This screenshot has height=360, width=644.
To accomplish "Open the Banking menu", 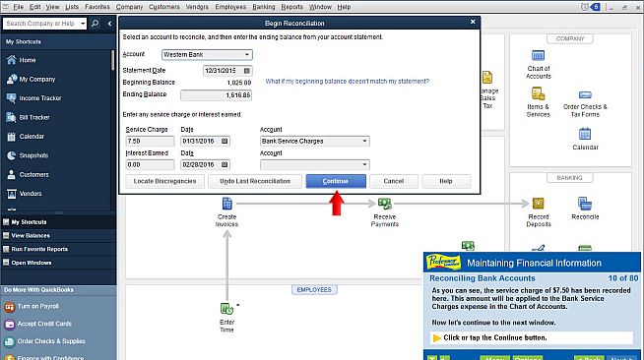I will click(x=264, y=7).
